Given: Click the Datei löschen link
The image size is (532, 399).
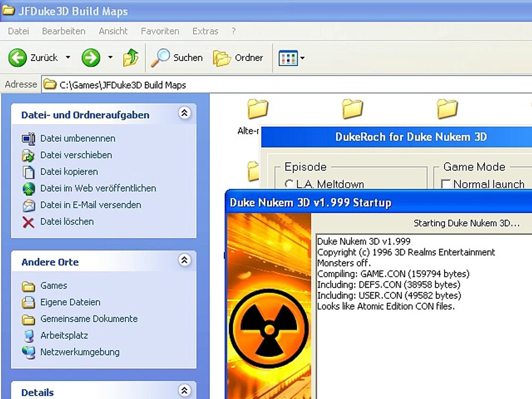Looking at the screenshot, I should tap(67, 222).
